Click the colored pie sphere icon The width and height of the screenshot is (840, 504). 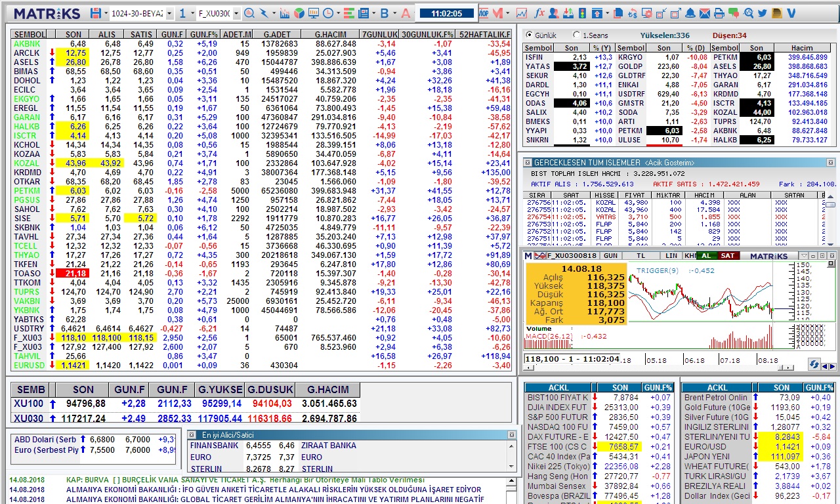[x=299, y=13]
